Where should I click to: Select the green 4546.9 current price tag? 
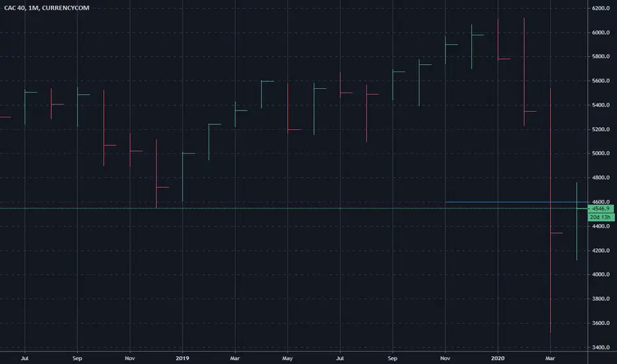[x=600, y=208]
